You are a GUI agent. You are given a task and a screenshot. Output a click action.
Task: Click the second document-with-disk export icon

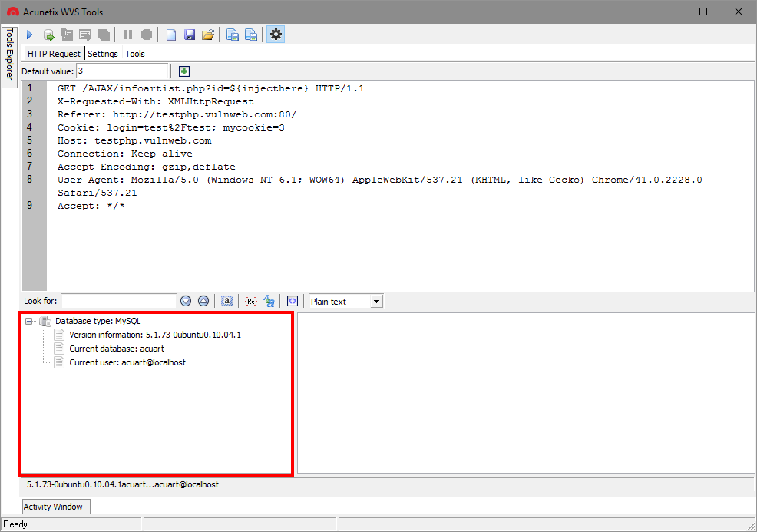[250, 35]
